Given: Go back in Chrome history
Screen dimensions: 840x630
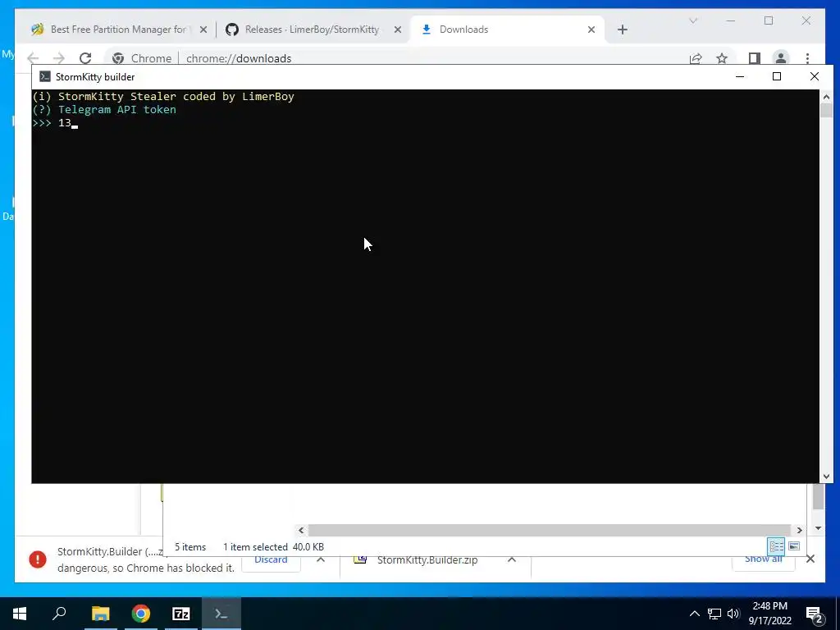Looking at the screenshot, I should [x=33, y=58].
